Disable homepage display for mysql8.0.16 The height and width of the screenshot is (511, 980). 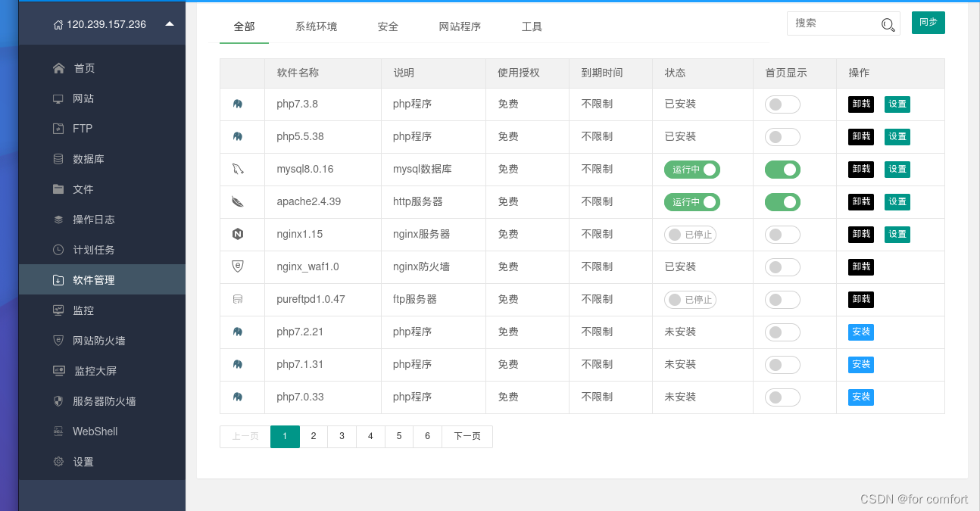[x=782, y=170]
